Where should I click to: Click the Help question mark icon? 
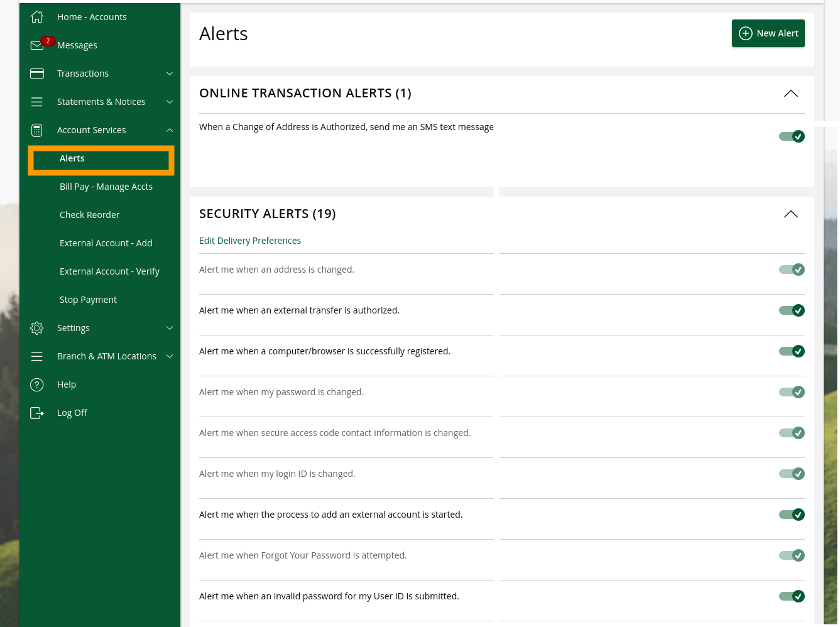37,384
